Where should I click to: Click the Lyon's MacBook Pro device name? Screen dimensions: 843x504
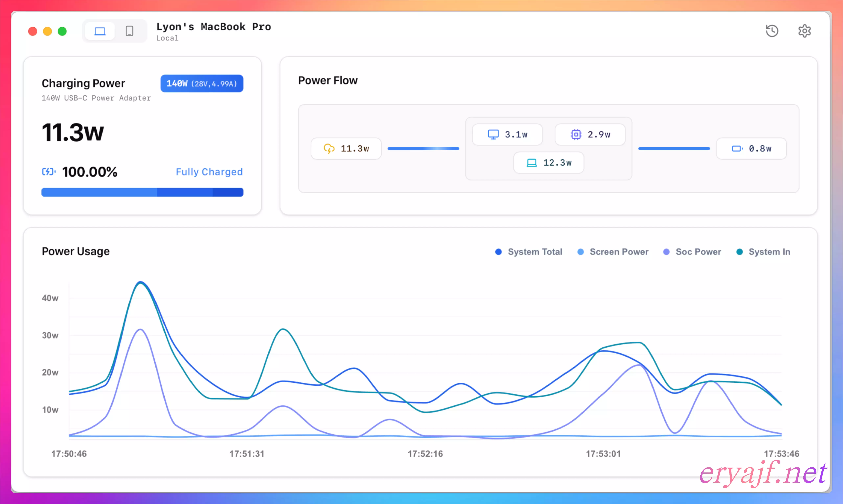coord(214,26)
